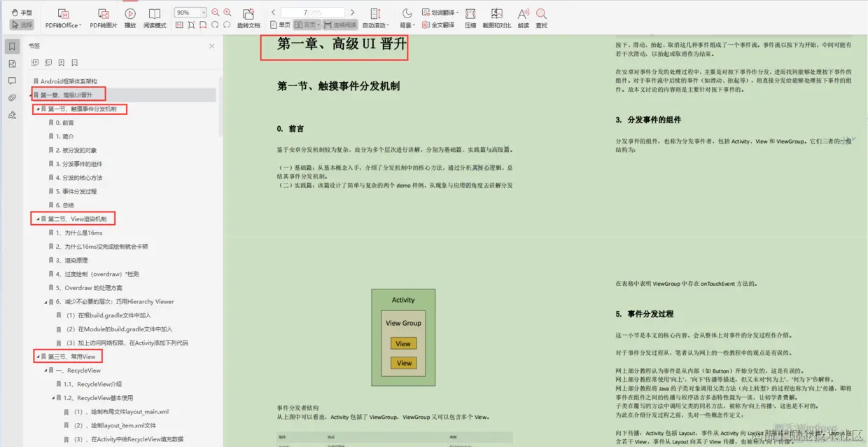The width and height of the screenshot is (868, 447).
Task: Switch to 单页 single page view
Action: 280,25
